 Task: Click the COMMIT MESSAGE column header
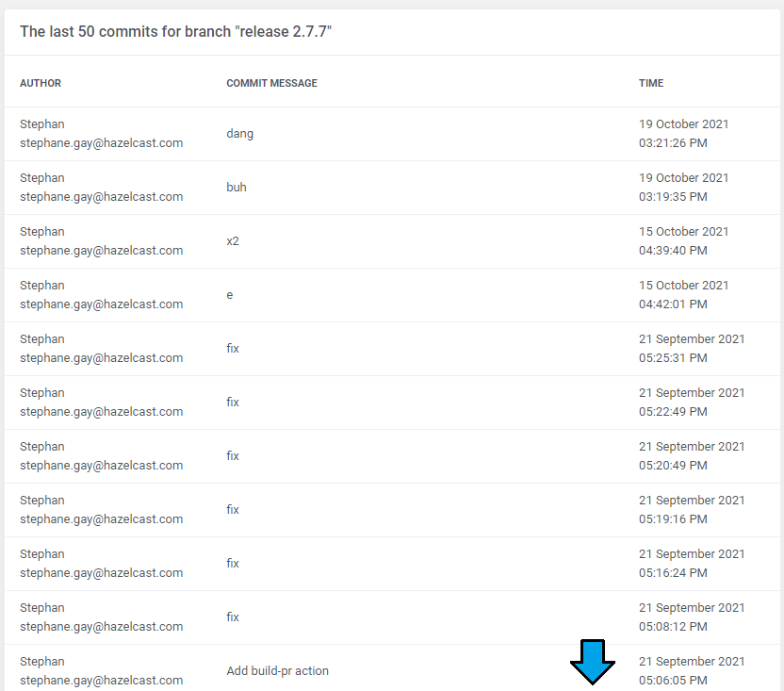click(271, 83)
